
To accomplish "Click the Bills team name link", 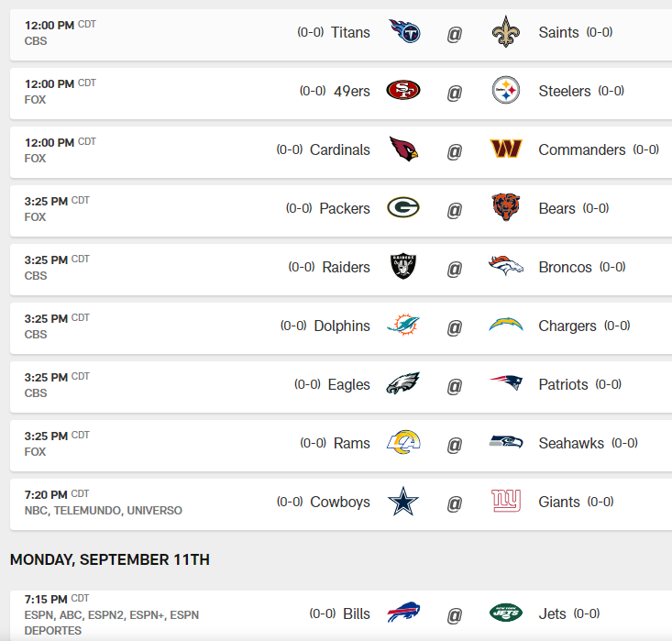I will (357, 613).
